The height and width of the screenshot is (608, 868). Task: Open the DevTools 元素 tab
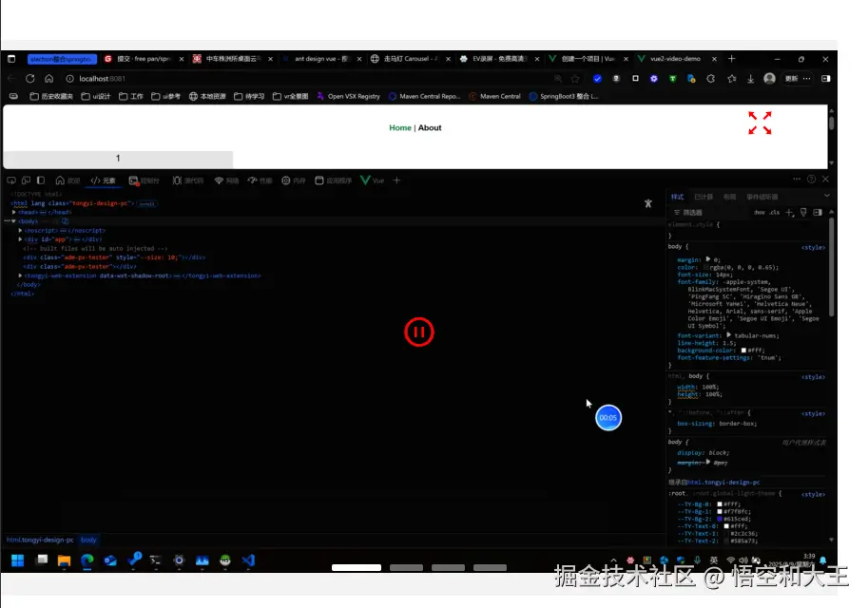[x=104, y=180]
